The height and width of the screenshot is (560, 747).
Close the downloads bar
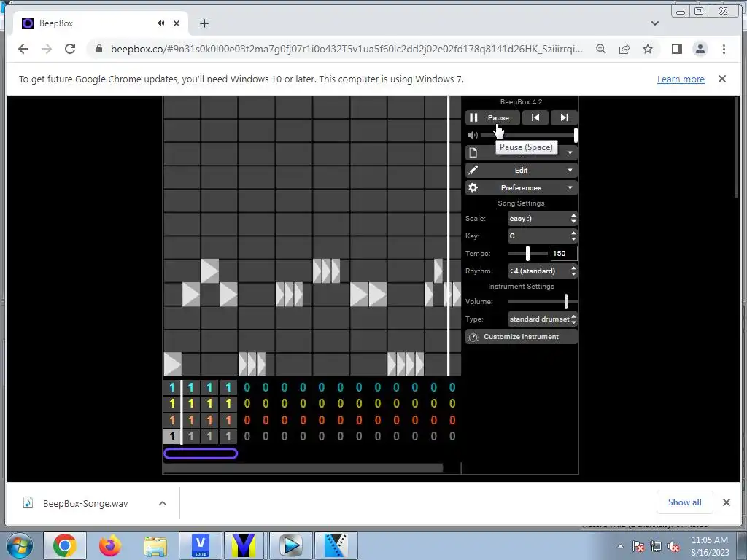(x=727, y=502)
